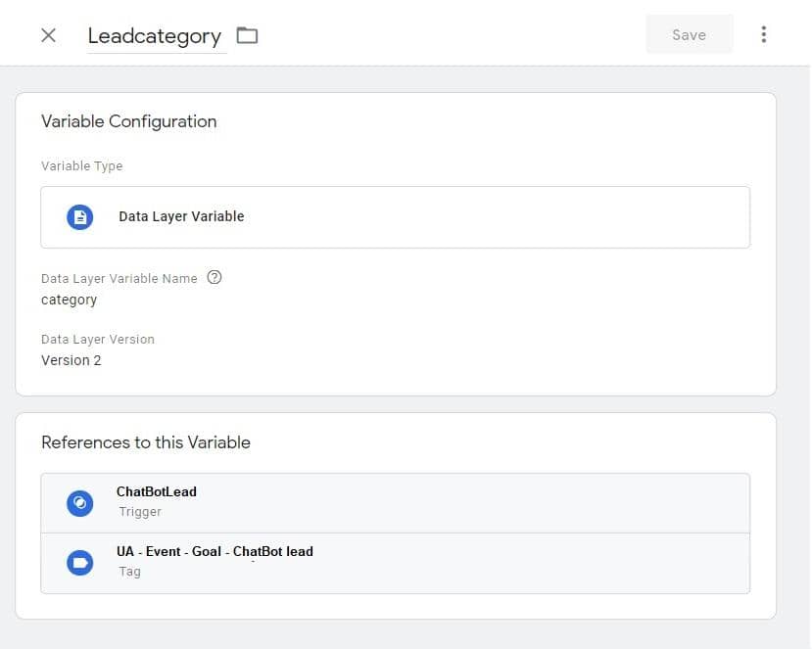Open the ChatBotLead trigger reference
This screenshot has height=649, width=812.
click(395, 502)
